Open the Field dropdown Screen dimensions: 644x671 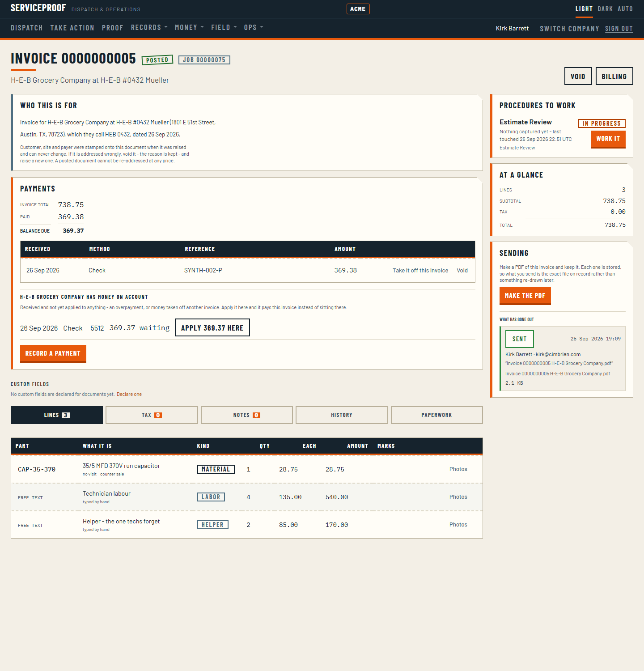pyautogui.click(x=224, y=28)
